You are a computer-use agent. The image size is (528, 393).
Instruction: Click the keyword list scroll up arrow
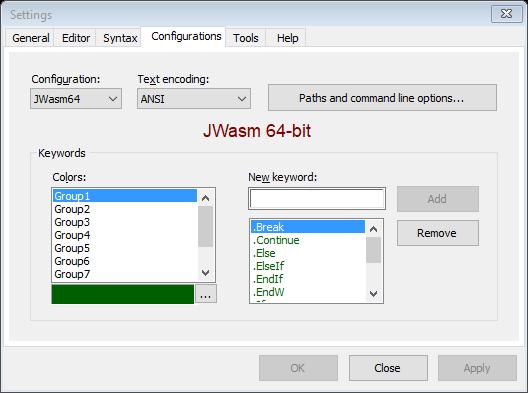pos(373,229)
